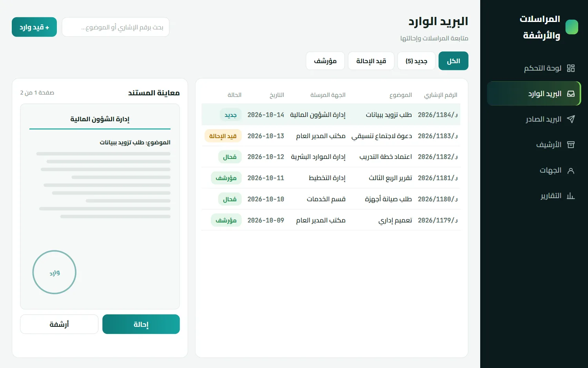Image resolution: width=588 pixels, height=368 pixels.
Task: Open البريد الصادر section
Action: 534,119
